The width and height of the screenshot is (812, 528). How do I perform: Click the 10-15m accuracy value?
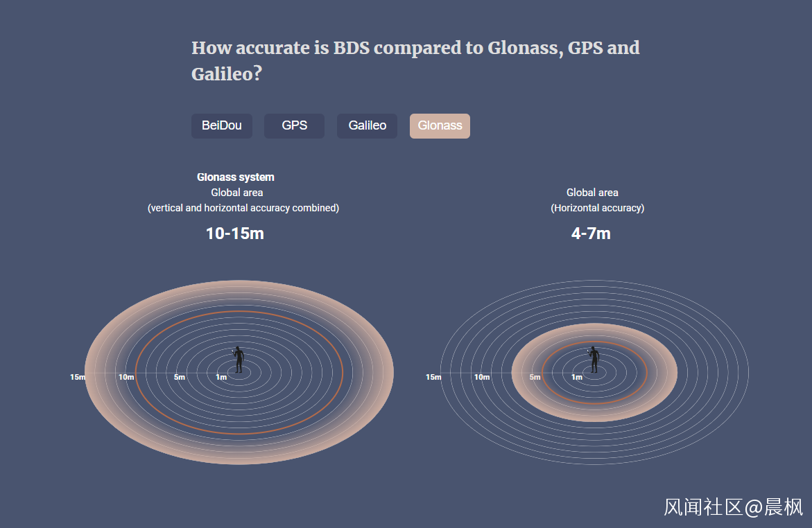235,234
